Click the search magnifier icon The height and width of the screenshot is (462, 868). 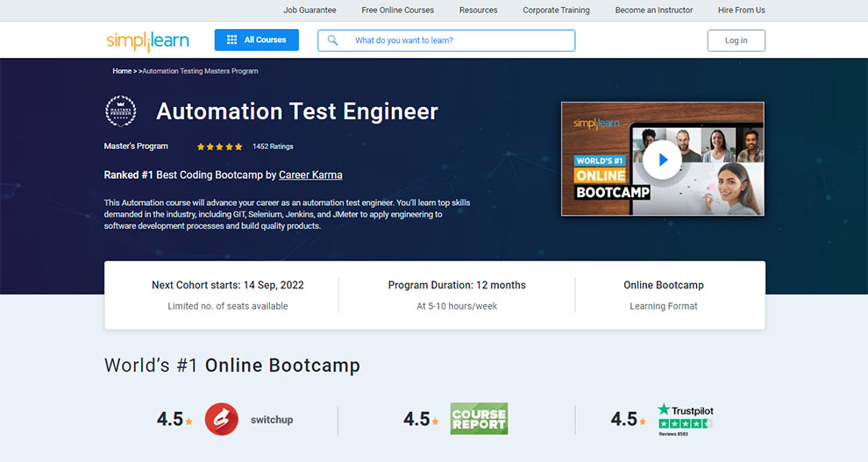332,40
